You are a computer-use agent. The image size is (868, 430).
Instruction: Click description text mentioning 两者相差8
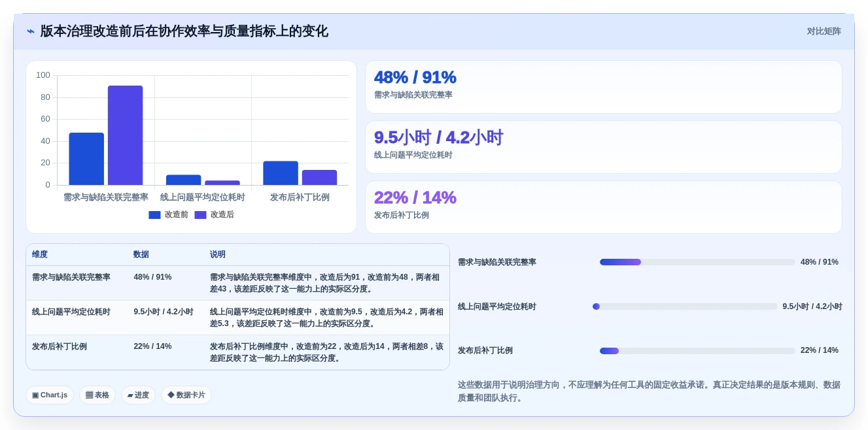(x=326, y=352)
